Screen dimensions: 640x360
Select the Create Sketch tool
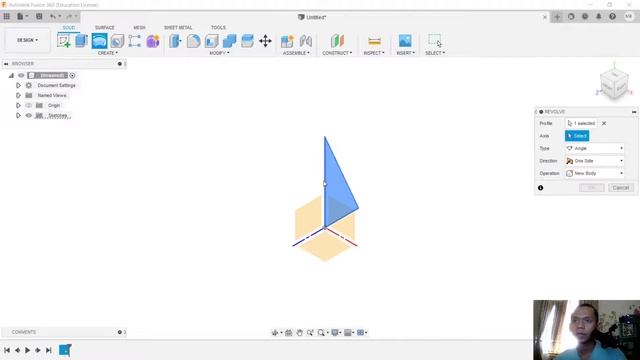64,41
